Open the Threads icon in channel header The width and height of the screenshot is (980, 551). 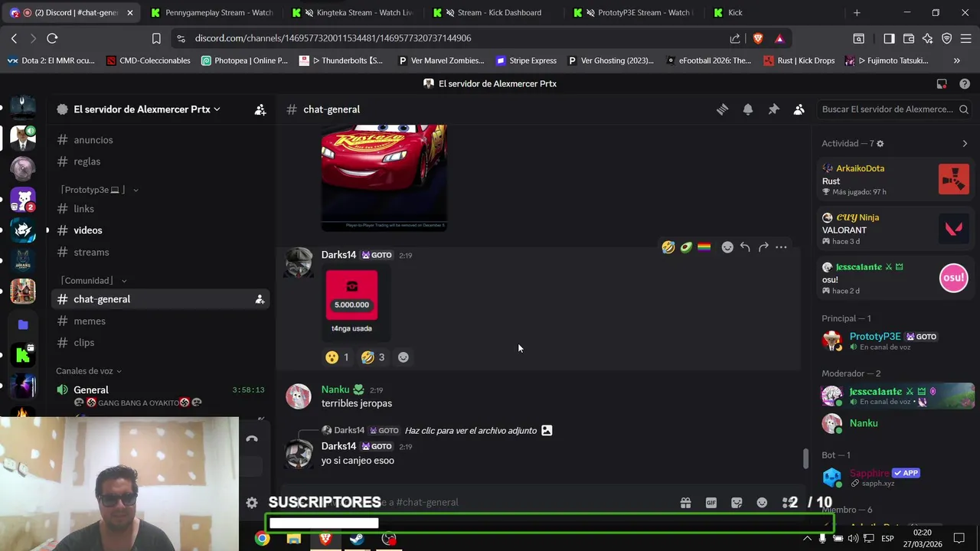pyautogui.click(x=722, y=109)
